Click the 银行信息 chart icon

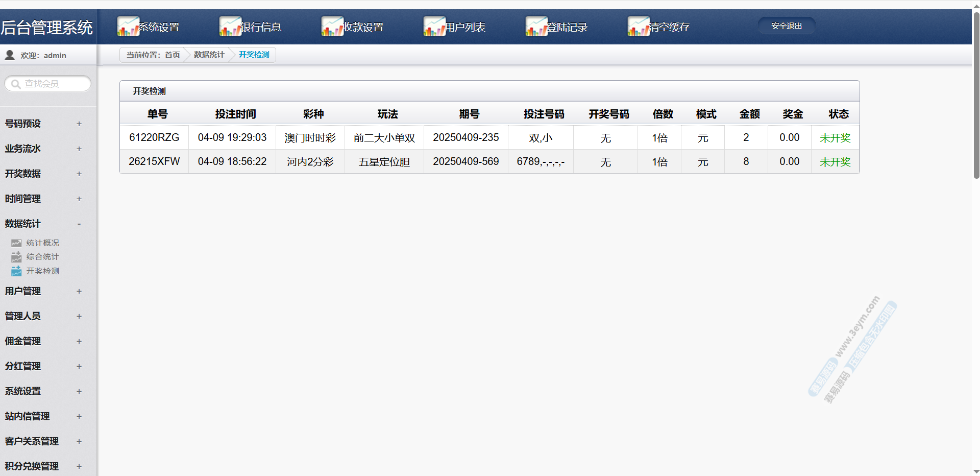pyautogui.click(x=230, y=27)
